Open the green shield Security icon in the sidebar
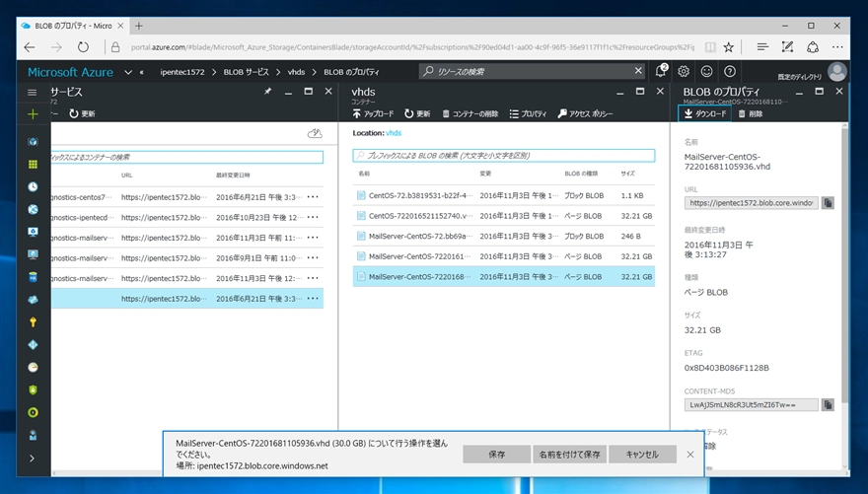 pos(33,389)
